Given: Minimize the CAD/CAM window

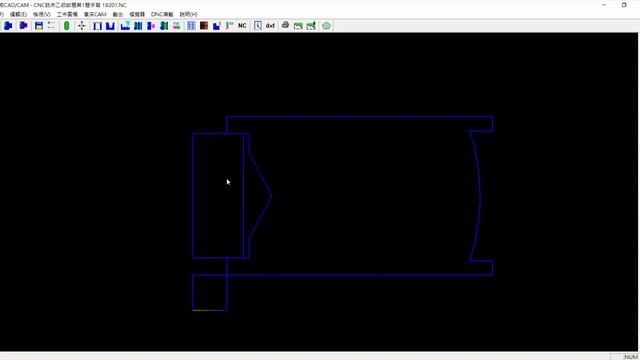Looking at the screenshot, I should (604, 5).
